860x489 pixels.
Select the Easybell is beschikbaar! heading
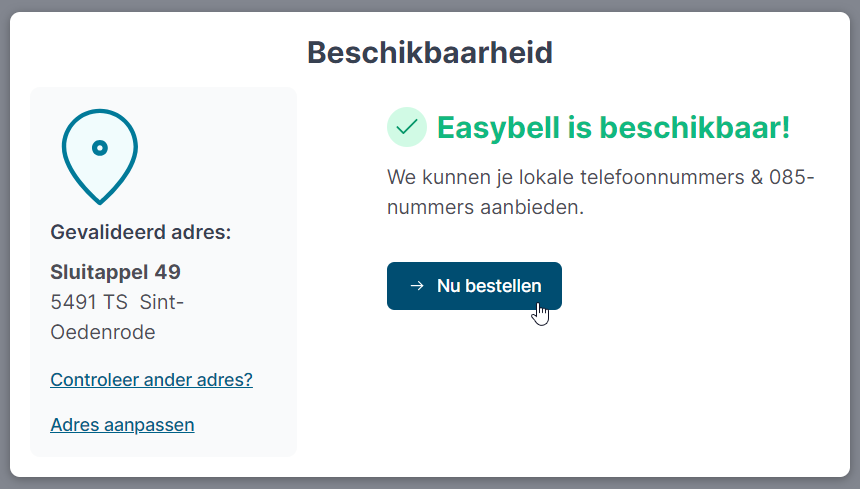tap(613, 127)
